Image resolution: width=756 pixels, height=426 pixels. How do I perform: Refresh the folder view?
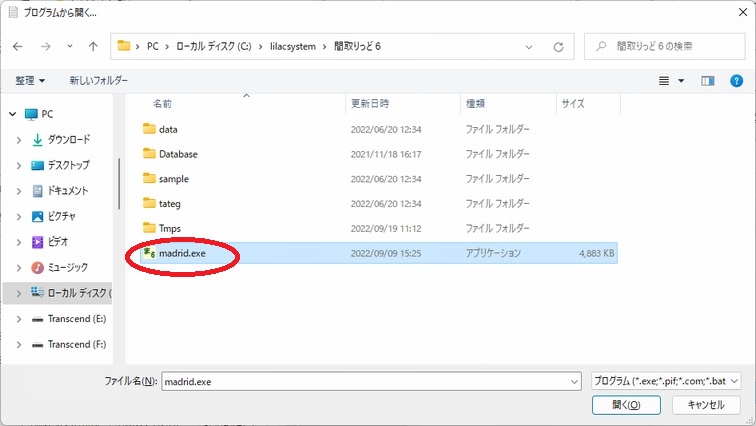coord(558,47)
